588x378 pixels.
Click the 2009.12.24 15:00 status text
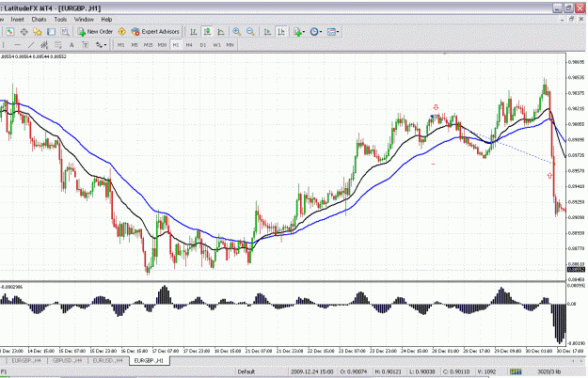tap(312, 372)
